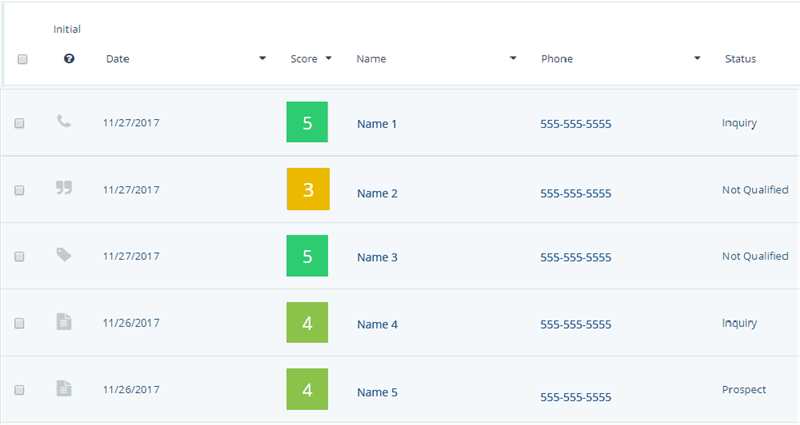Tick the select-all checkbox in the header
Viewport: 800px width, 425px height.
tap(22, 59)
